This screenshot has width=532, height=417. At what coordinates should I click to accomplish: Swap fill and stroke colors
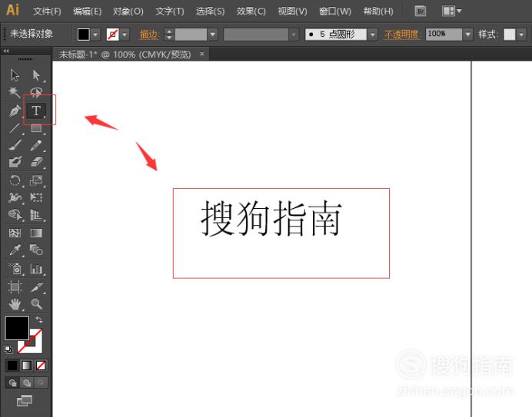tap(39, 319)
